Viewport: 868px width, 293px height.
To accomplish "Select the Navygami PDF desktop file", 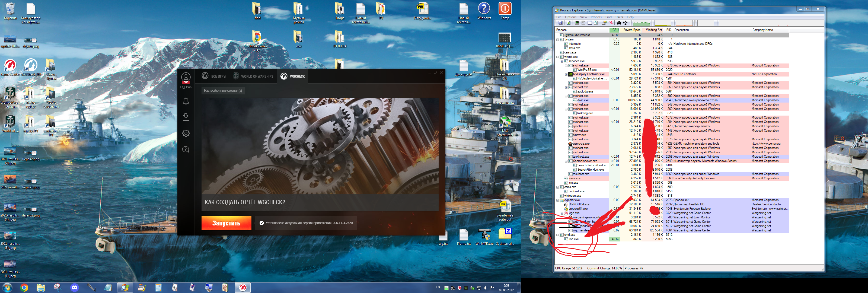I will point(422,11).
